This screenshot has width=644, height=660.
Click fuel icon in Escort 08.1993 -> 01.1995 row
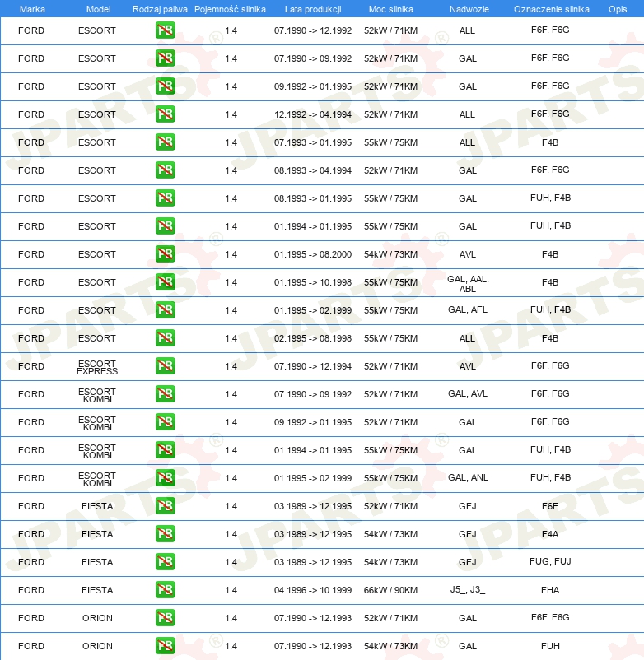coord(165,198)
